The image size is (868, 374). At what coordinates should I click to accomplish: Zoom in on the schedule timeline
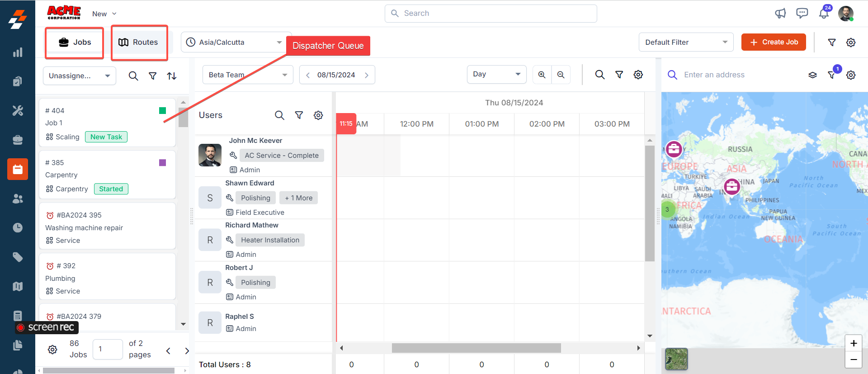pyautogui.click(x=542, y=75)
